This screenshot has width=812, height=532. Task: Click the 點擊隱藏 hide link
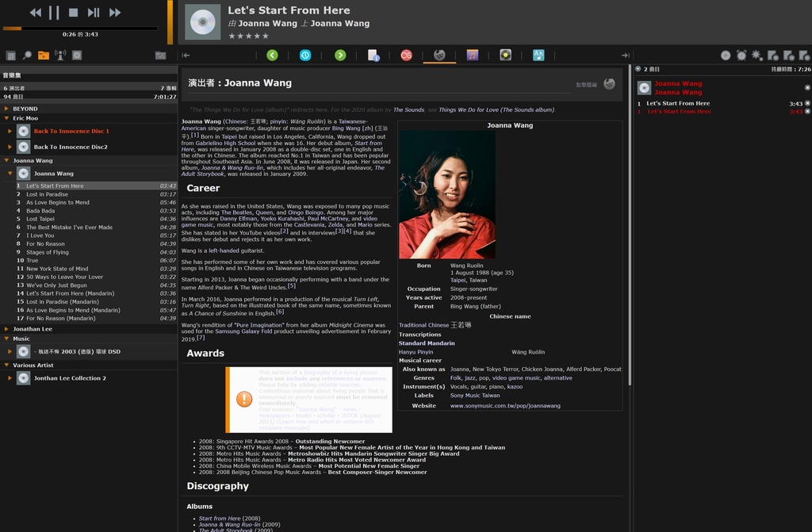pos(586,84)
